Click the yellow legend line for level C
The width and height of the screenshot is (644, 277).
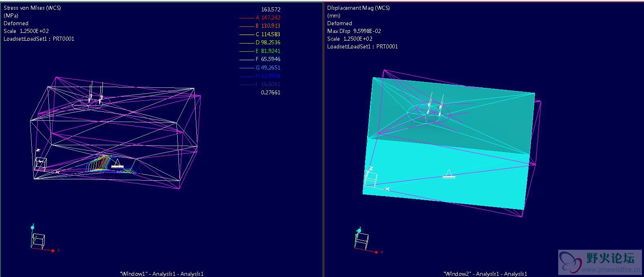(x=246, y=35)
